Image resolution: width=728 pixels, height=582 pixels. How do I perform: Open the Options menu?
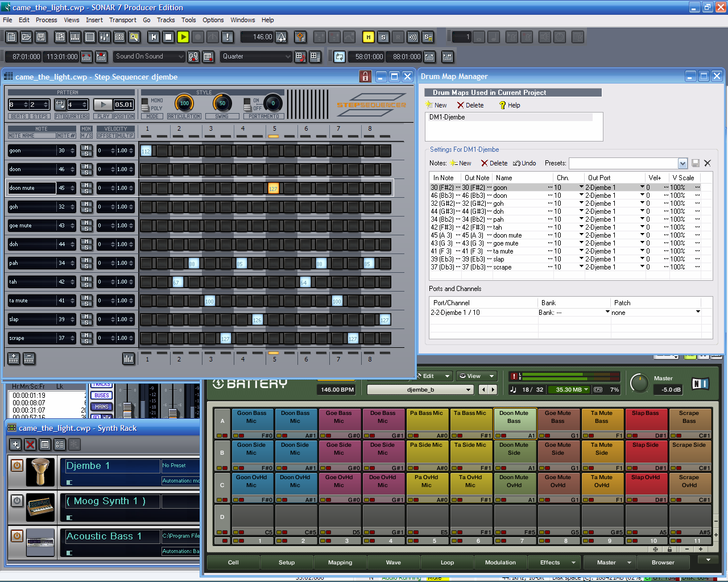tap(213, 20)
